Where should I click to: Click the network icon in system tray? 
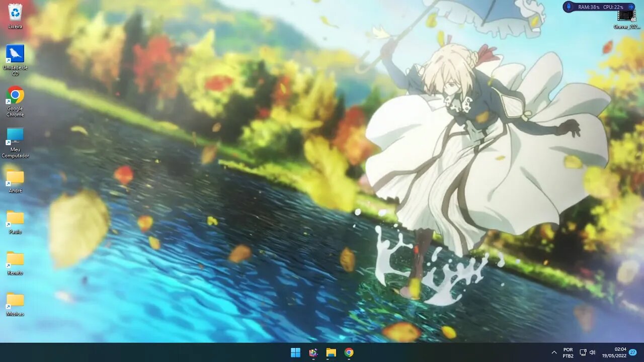click(x=583, y=352)
